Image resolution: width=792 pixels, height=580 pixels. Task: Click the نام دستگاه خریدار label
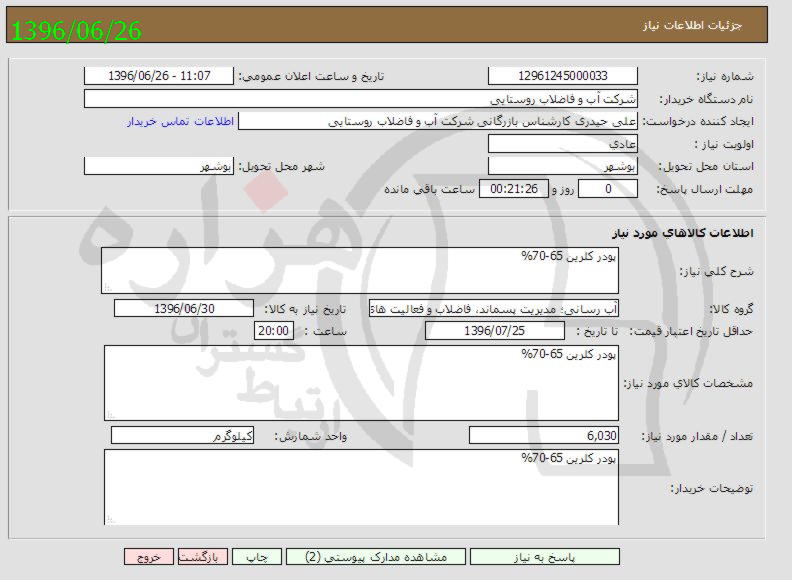tap(707, 100)
